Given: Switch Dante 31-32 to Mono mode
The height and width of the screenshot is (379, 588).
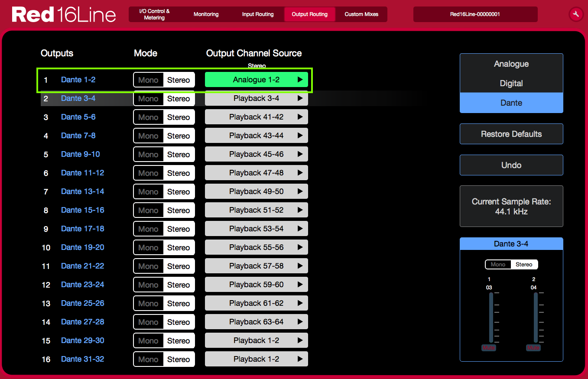Looking at the screenshot, I should pos(148,359).
